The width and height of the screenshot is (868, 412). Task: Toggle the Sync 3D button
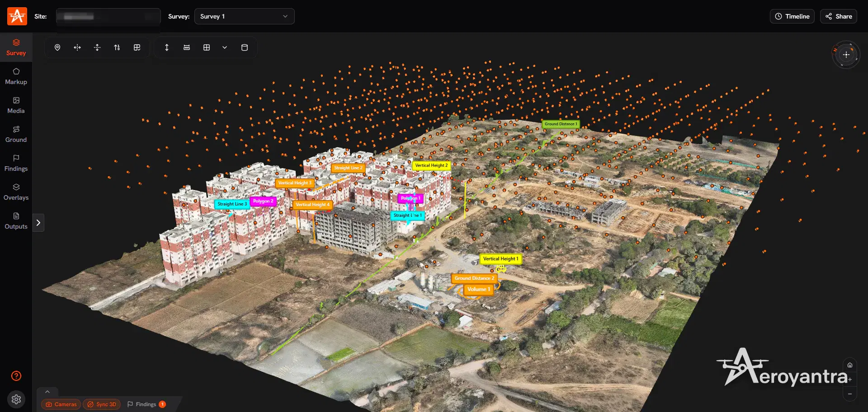102,404
